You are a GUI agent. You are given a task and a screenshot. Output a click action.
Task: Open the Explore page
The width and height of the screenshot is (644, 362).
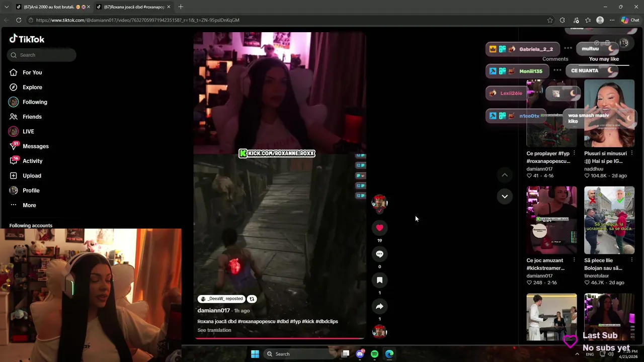coord(32,87)
